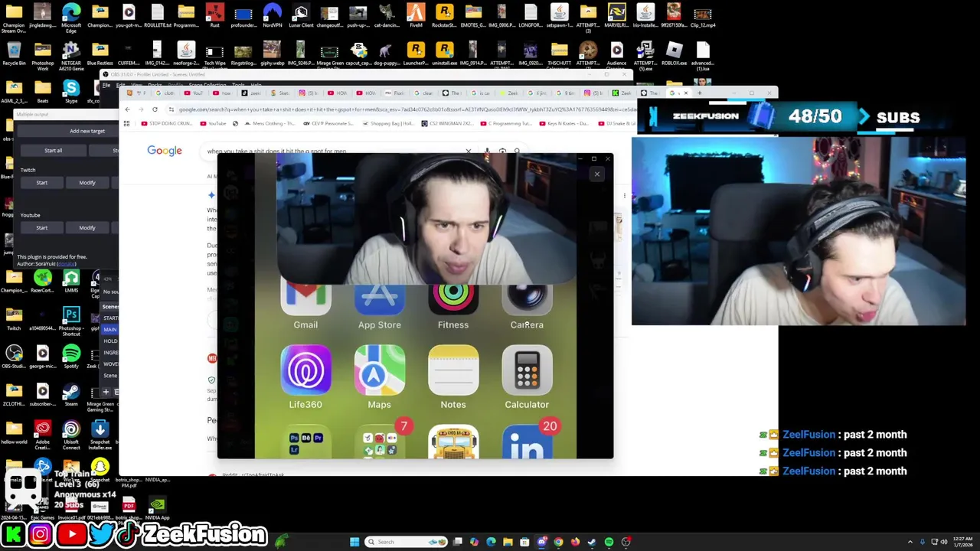Image resolution: width=980 pixels, height=551 pixels.
Task: Modify the Youtube output target
Action: point(87,227)
